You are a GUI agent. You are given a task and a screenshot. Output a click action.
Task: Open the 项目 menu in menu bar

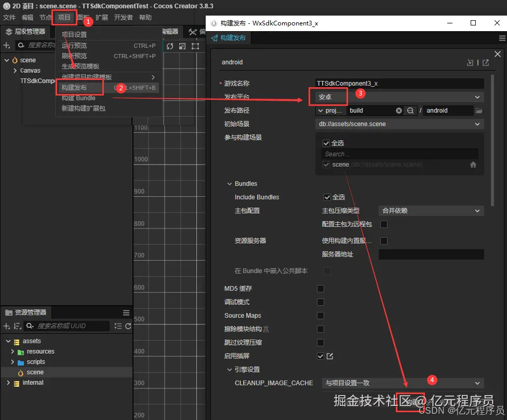coord(64,18)
